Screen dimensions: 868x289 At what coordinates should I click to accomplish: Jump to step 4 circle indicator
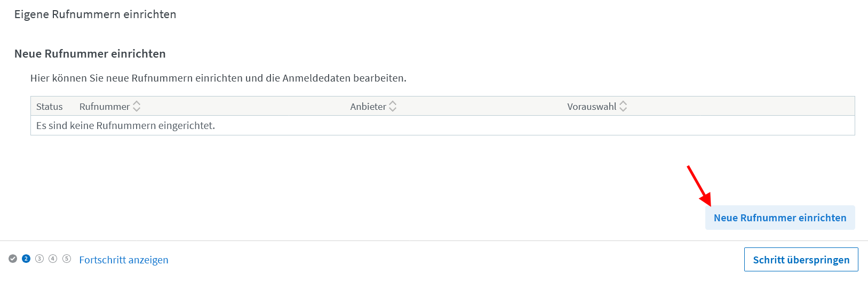click(x=53, y=259)
